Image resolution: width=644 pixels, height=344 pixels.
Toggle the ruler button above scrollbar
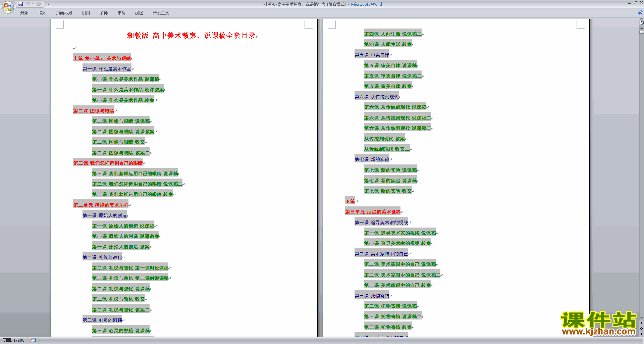tap(641, 23)
